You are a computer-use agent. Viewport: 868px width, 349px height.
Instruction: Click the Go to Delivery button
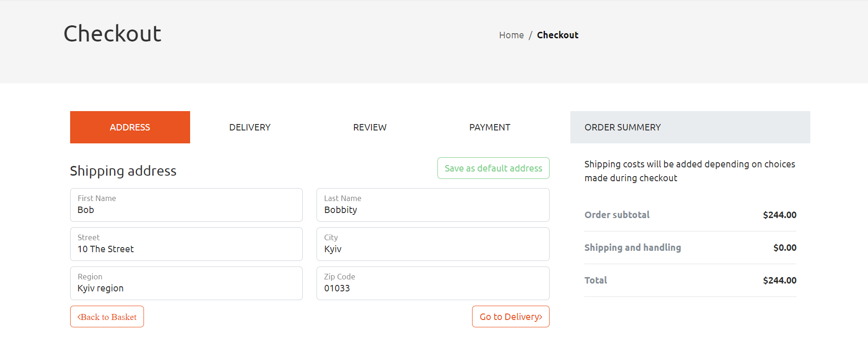510,317
